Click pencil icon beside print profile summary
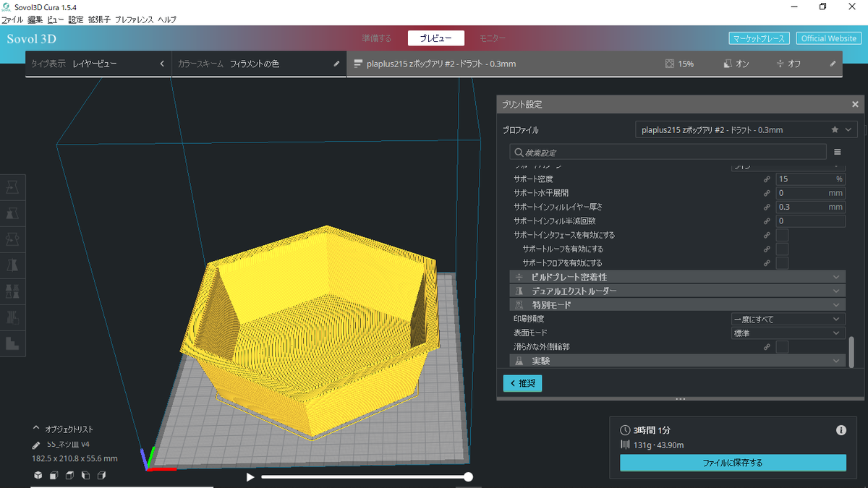The height and width of the screenshot is (488, 868). [x=833, y=64]
